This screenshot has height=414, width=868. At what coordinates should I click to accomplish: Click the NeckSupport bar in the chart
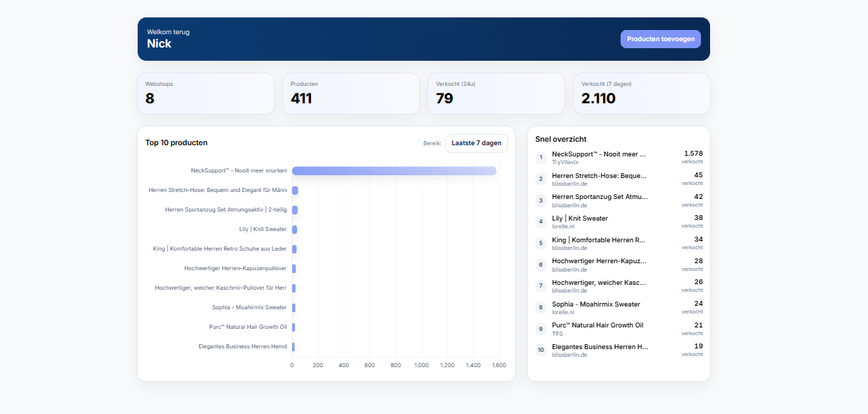(x=394, y=171)
